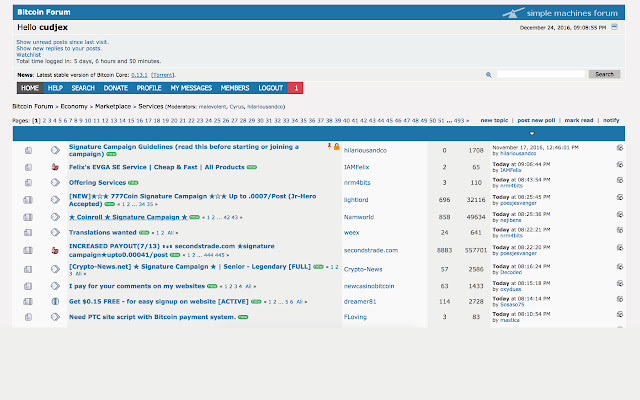Image resolution: width=640 pixels, height=400 pixels.
Task: Click last-post icon for Translations wanted row
Action: [x=620, y=230]
